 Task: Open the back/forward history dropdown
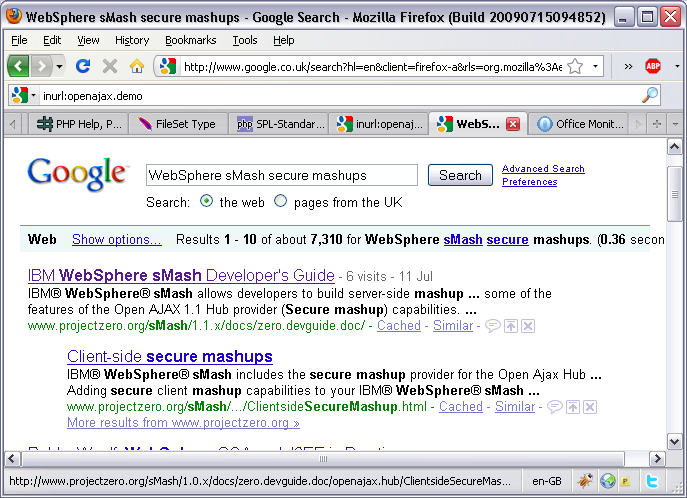pos(59,67)
